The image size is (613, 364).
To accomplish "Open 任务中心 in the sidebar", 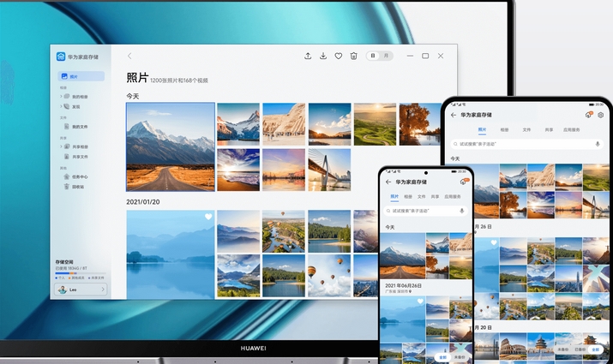I will (80, 176).
